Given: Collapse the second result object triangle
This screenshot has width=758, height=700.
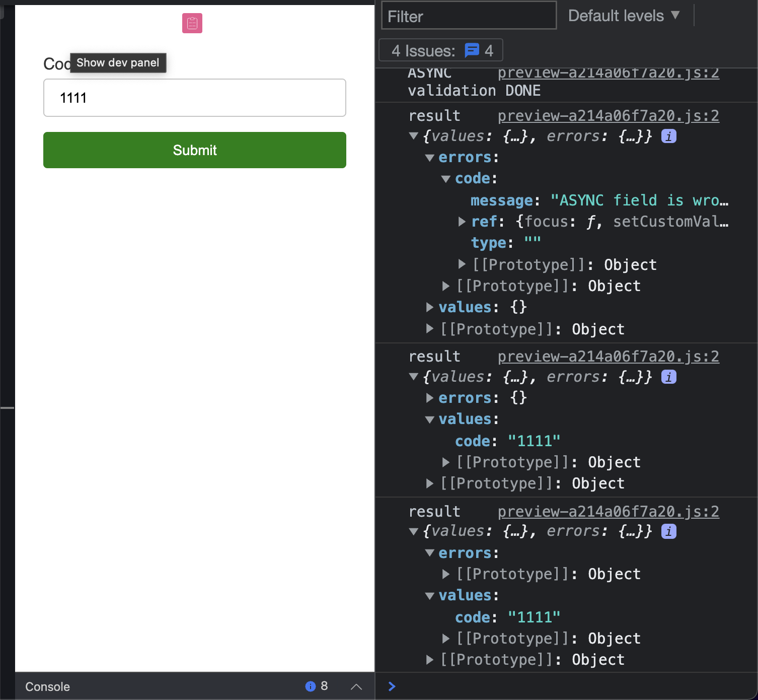Looking at the screenshot, I should (414, 377).
